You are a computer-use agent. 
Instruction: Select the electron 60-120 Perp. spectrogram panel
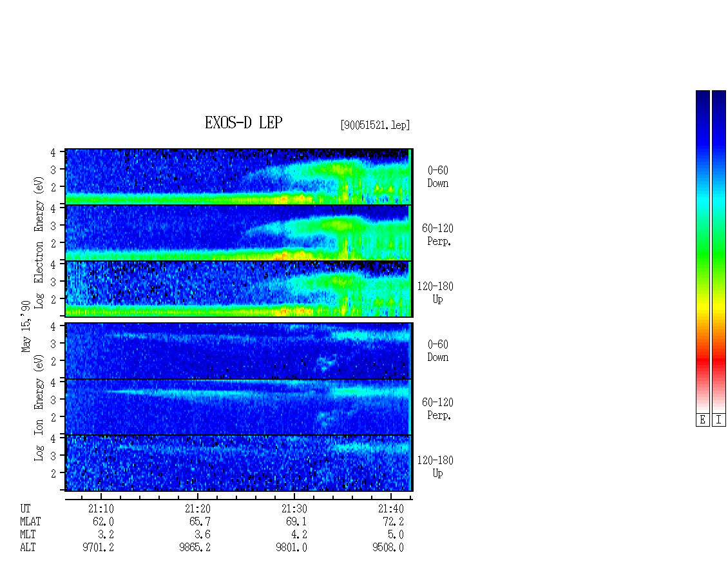coord(238,233)
